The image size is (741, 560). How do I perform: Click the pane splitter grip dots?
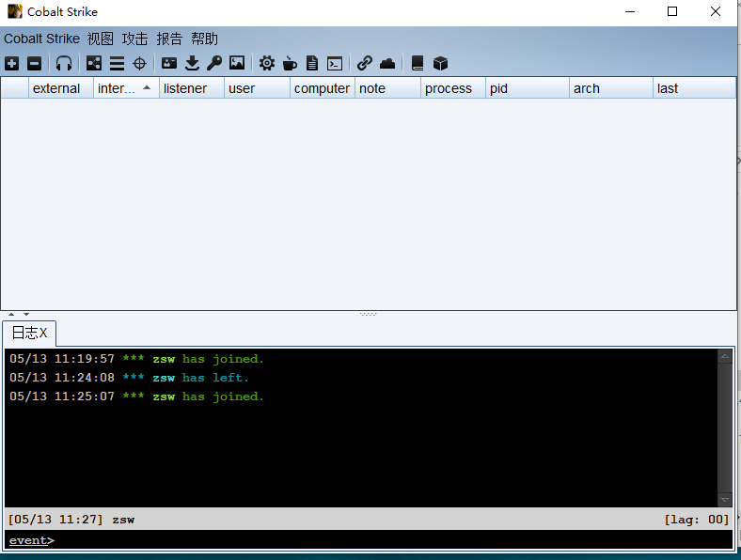click(368, 314)
